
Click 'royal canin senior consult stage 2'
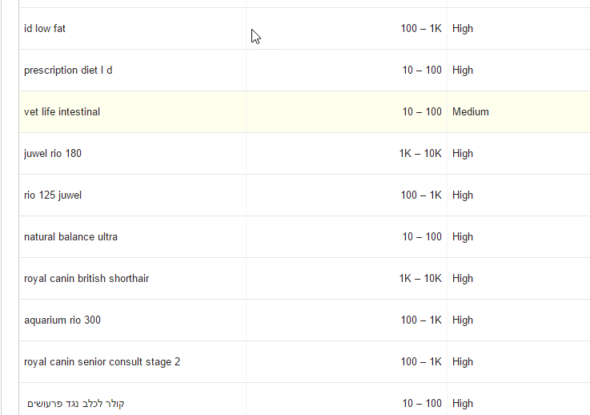(x=102, y=362)
